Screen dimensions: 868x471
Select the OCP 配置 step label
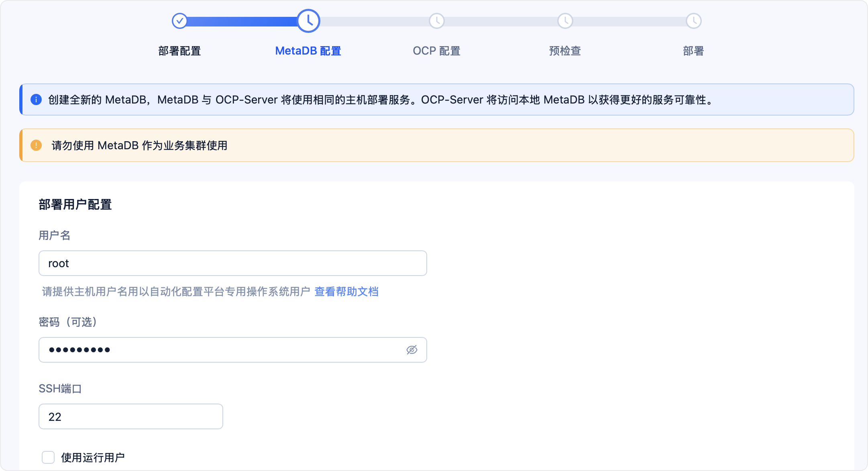click(436, 51)
